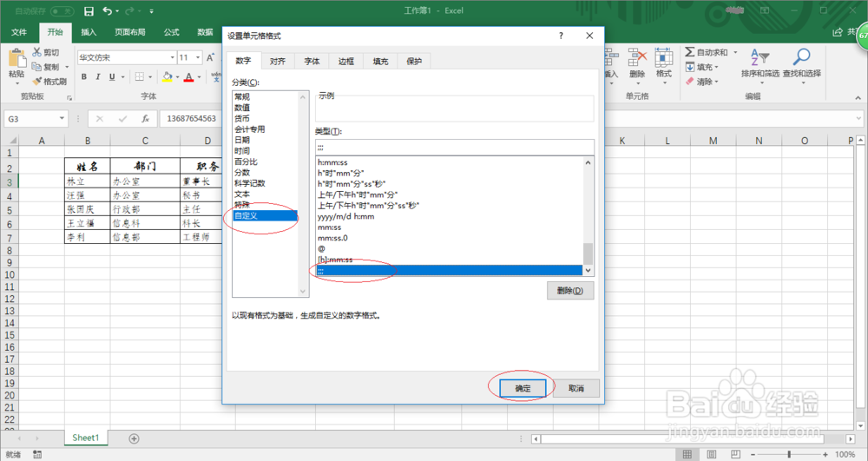Open the AutoSum dropdown arrow
The width and height of the screenshot is (868, 461).
[x=736, y=52]
